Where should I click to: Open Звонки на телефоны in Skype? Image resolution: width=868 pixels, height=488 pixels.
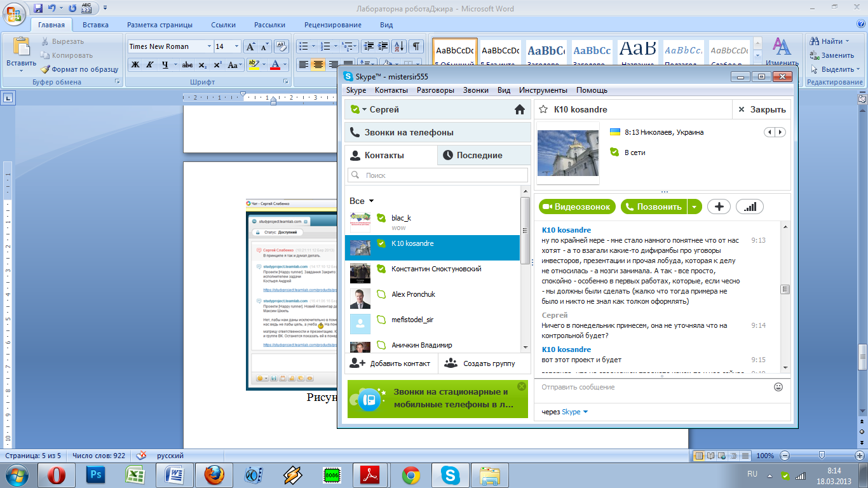pyautogui.click(x=438, y=133)
